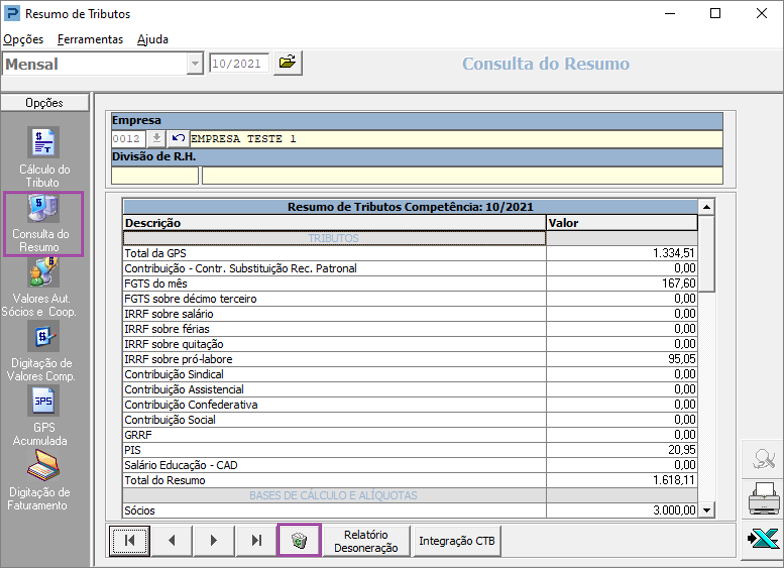Click Relatório Desoneração button

pyautogui.click(x=366, y=541)
